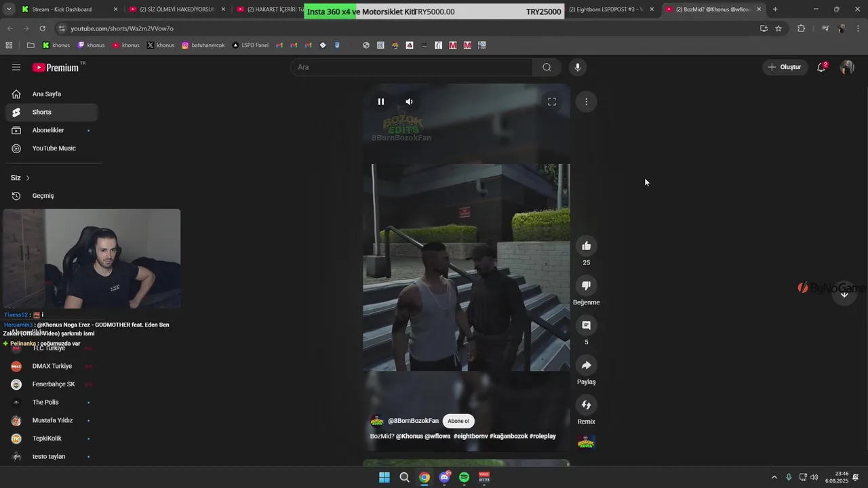Open YouTube notifications bell

click(x=821, y=67)
